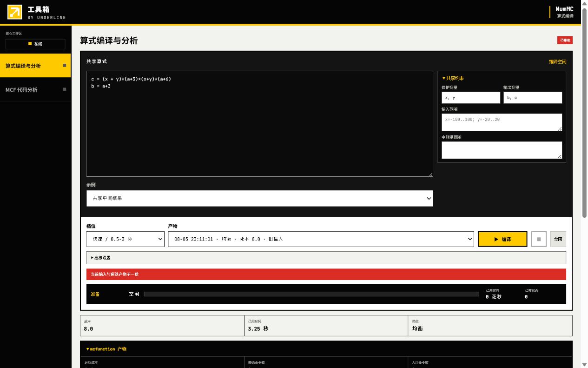Click the 输出变量 field containing b, c
Screen dimensions: 588x368
(533, 98)
